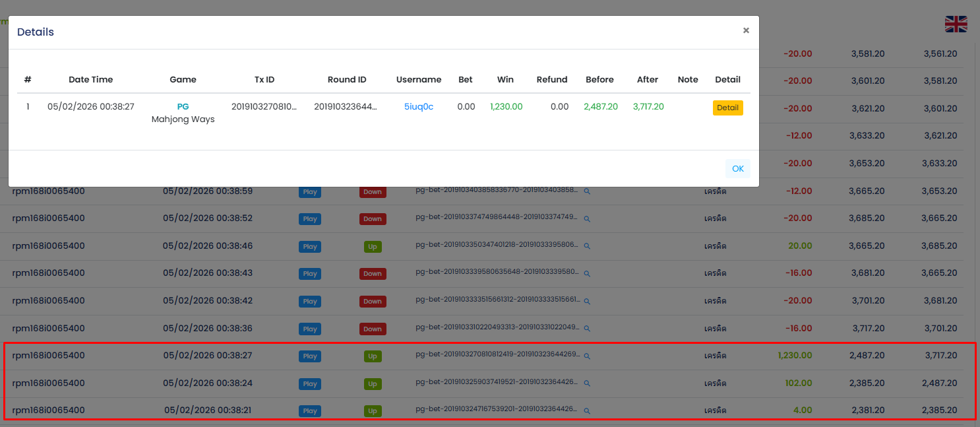The image size is (980, 427).
Task: Click magnifier icon in the 00:38:43 row
Action: pos(586,273)
